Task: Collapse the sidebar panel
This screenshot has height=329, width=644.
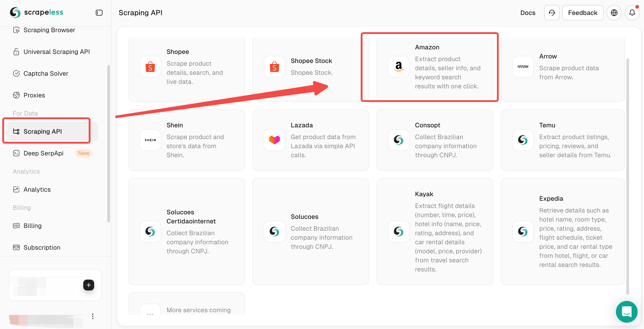Action: (x=99, y=12)
